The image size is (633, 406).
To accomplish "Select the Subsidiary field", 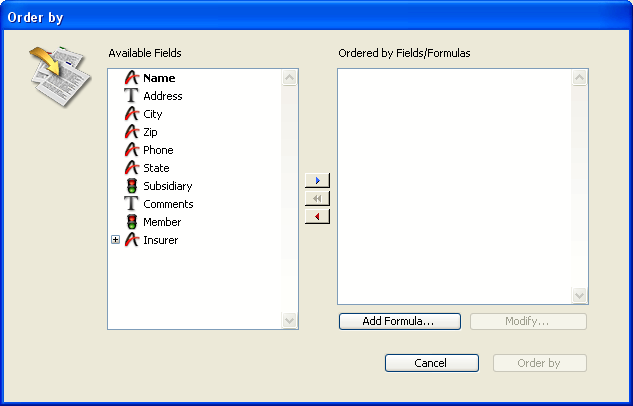I will point(168,186).
